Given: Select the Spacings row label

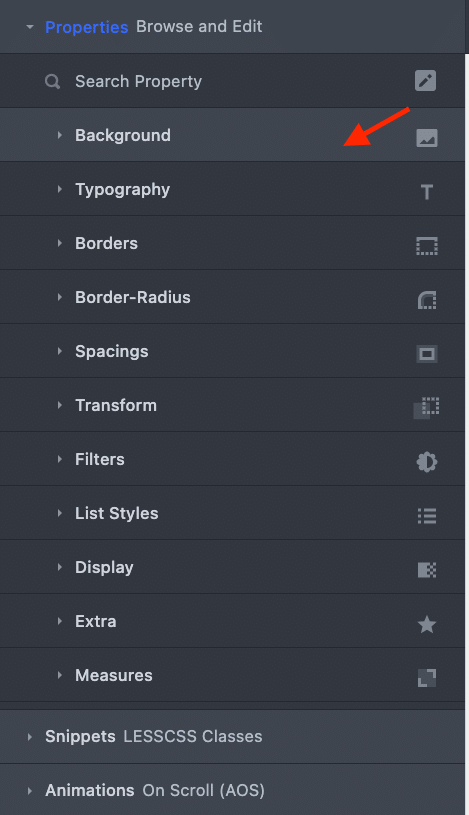Looking at the screenshot, I should (112, 351).
